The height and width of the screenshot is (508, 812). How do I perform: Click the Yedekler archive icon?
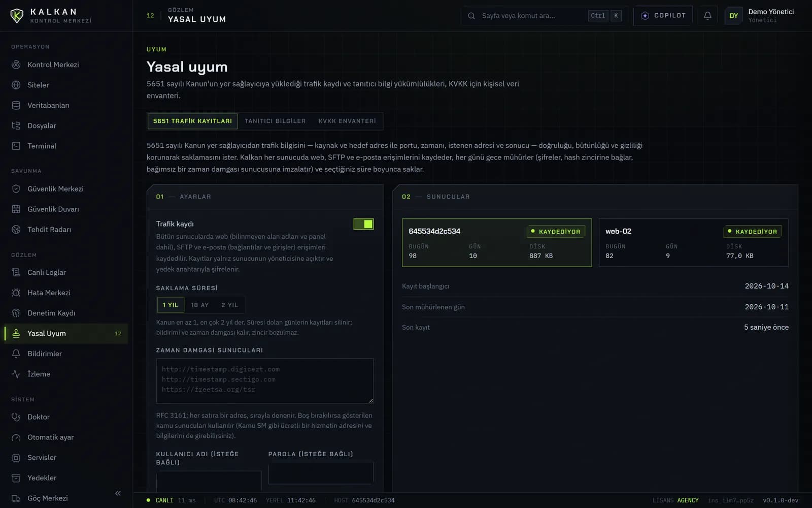click(16, 478)
